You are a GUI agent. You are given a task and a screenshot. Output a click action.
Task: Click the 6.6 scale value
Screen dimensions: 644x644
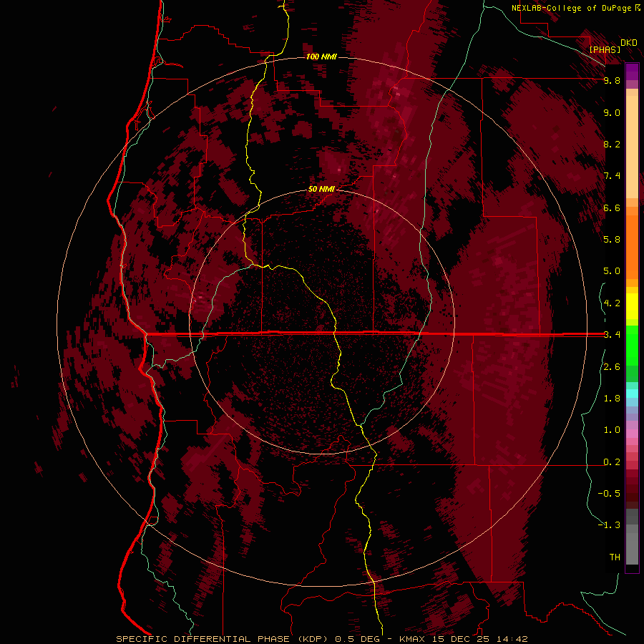[612, 208]
